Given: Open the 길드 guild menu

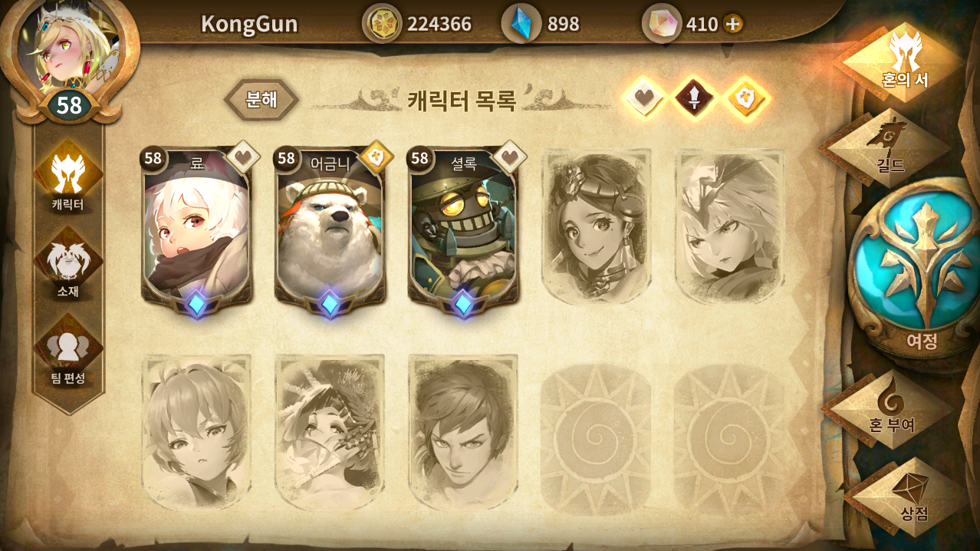Looking at the screenshot, I should pyautogui.click(x=886, y=146).
